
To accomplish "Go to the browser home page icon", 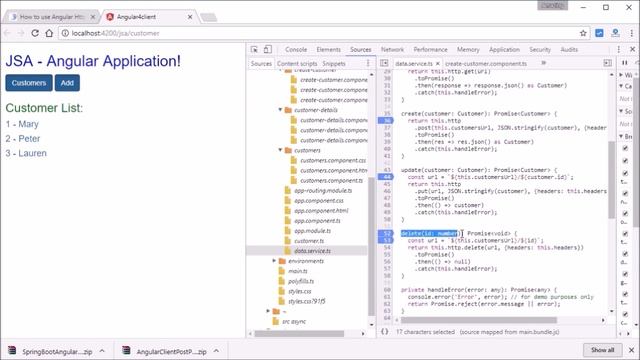I will (49, 33).
